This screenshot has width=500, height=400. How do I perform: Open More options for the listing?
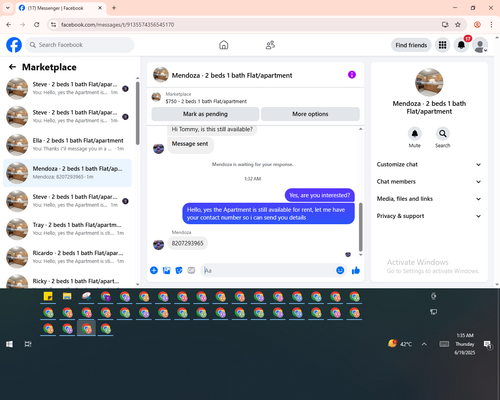tap(310, 114)
